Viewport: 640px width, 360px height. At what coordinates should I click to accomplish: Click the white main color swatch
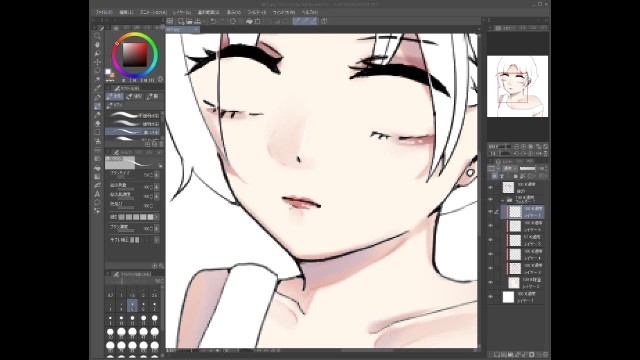[x=108, y=72]
